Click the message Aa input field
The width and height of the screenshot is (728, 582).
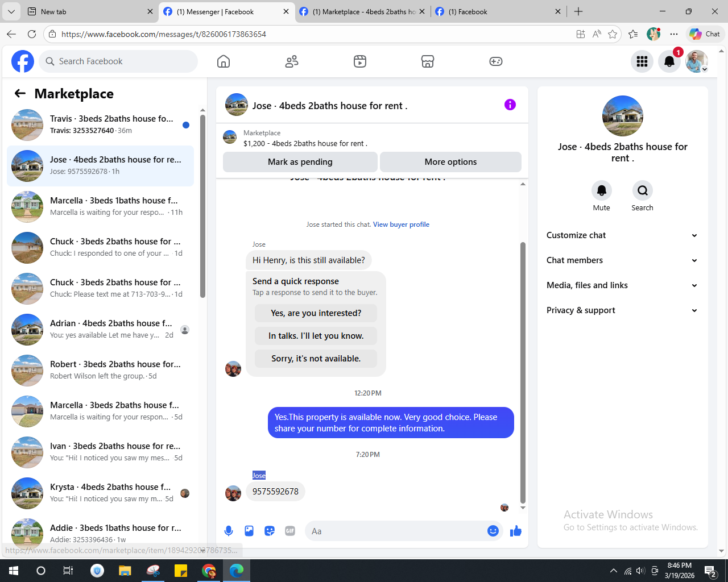pyautogui.click(x=395, y=531)
